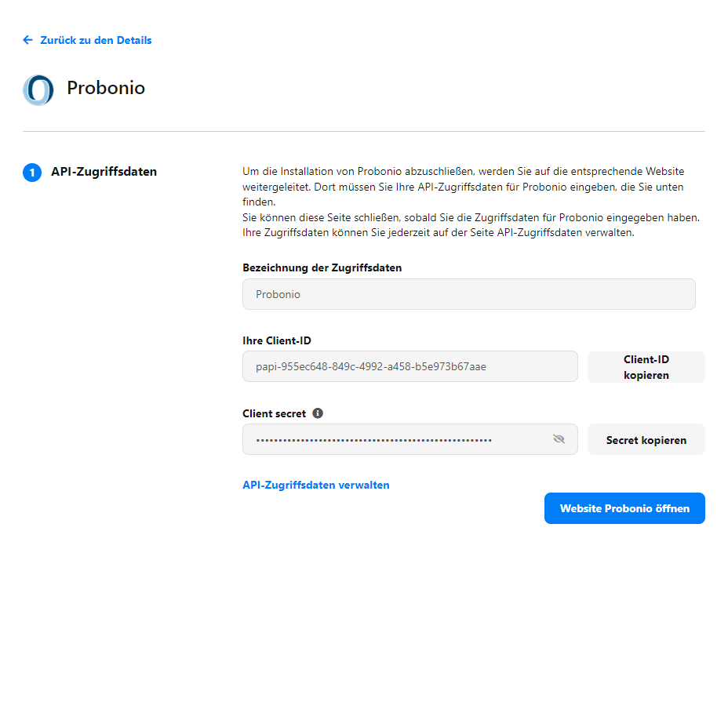
Task: Click the masked Client secret field
Action: point(410,439)
